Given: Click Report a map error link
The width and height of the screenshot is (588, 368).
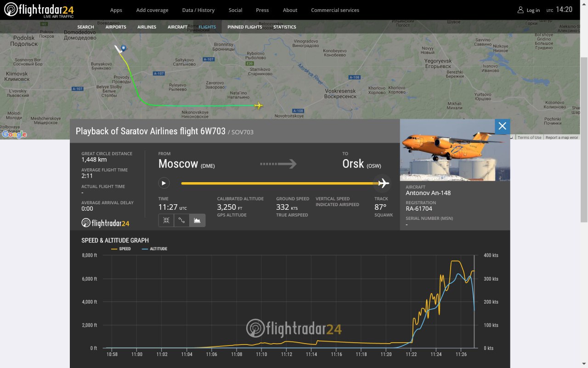Looking at the screenshot, I should [x=562, y=138].
